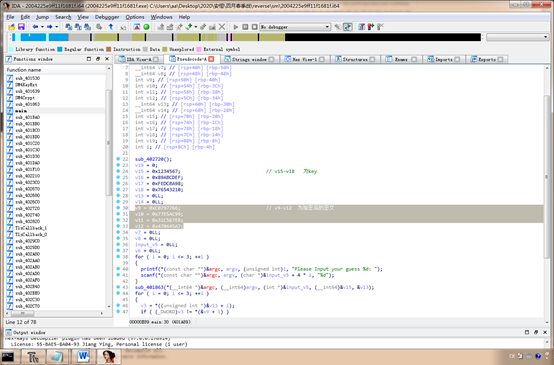This screenshot has height=365, width=554.
Task: Open the No debugger selection dropdown
Action: [295, 27]
